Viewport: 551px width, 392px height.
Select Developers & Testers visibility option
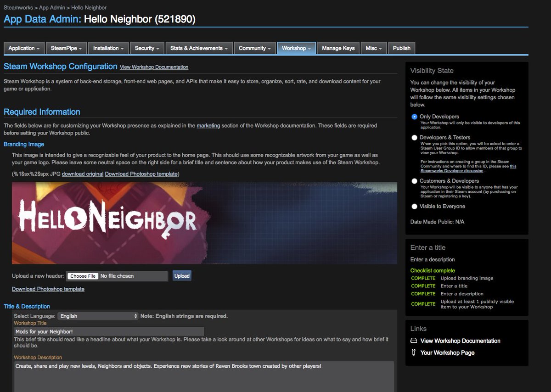tap(415, 137)
